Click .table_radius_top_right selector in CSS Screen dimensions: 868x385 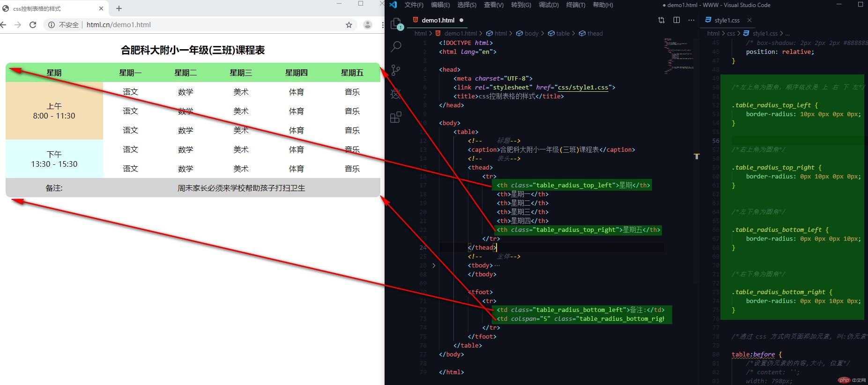click(773, 167)
